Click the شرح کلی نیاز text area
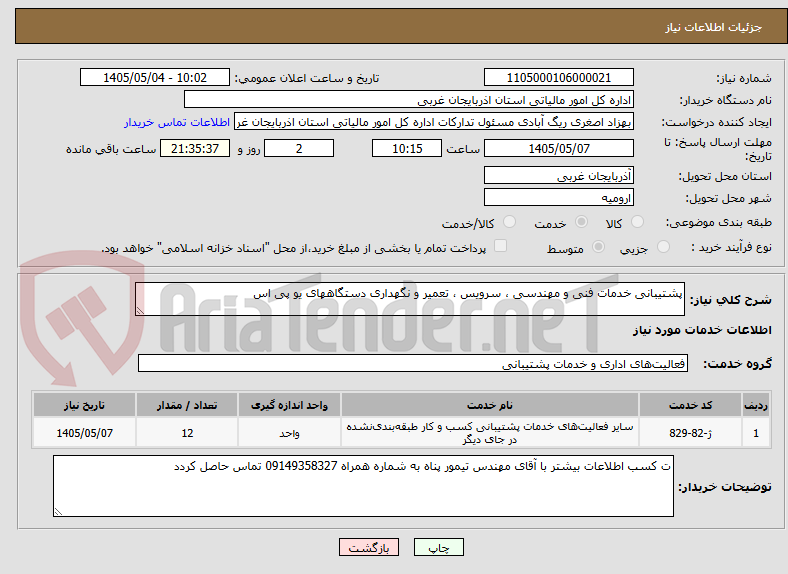This screenshot has height=574, width=788. click(x=410, y=299)
